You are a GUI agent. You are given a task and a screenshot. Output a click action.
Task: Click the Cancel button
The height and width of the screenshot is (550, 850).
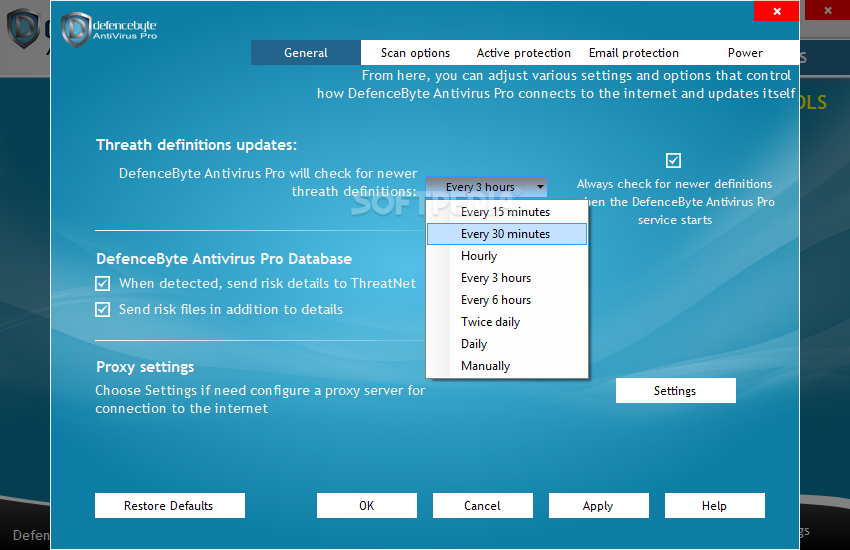pos(482,506)
